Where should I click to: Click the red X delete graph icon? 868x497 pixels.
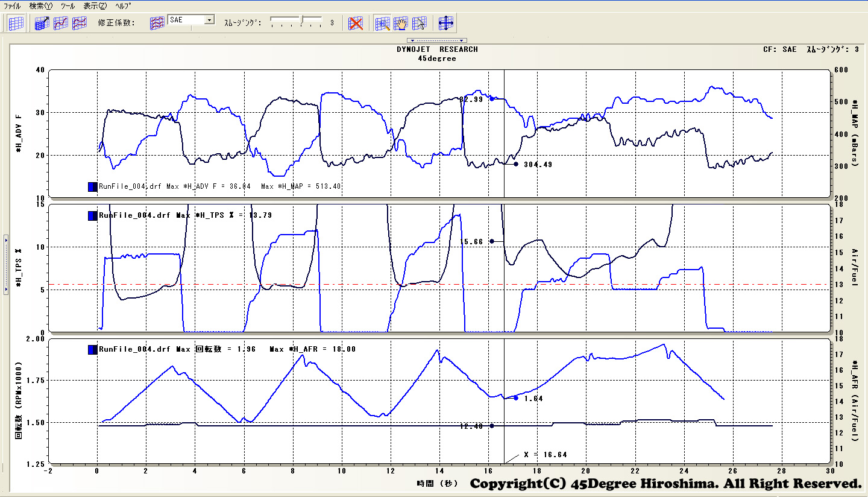(x=356, y=24)
